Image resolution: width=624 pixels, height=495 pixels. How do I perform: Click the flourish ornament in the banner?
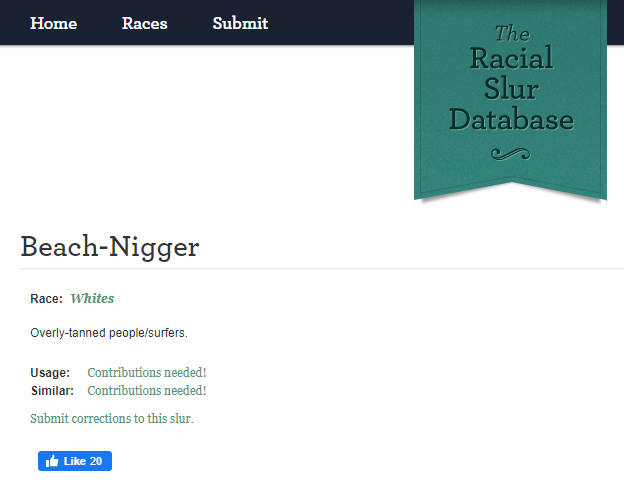pos(510,153)
